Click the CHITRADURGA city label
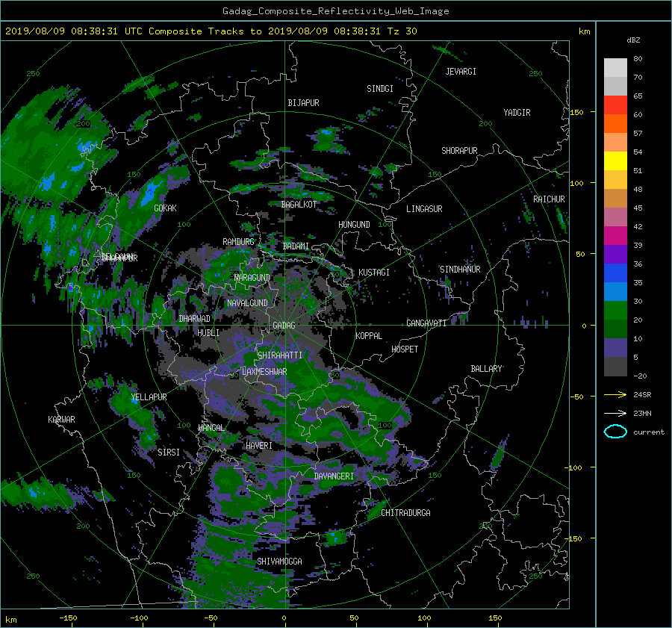 (x=405, y=513)
